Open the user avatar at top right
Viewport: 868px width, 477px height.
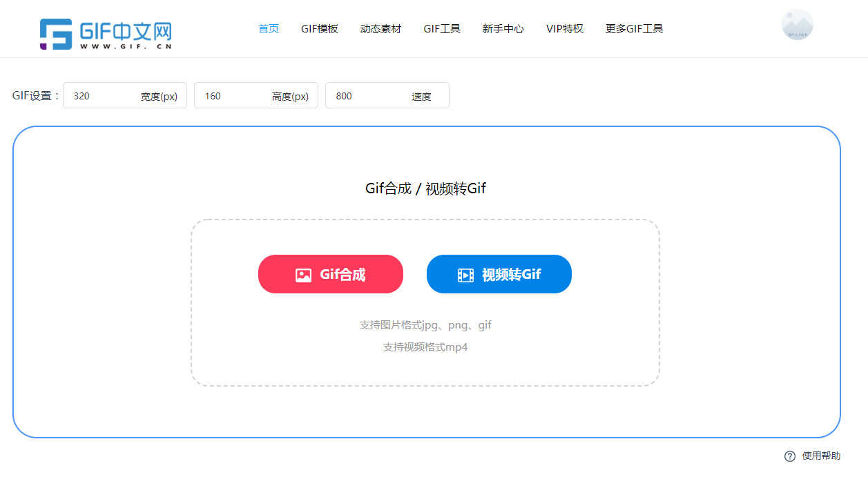pos(798,25)
